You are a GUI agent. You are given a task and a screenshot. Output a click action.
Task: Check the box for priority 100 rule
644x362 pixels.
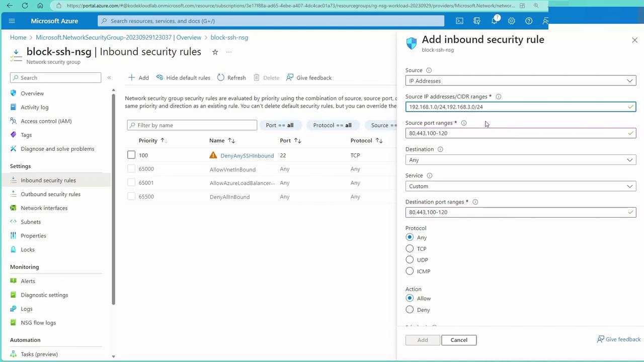(131, 155)
